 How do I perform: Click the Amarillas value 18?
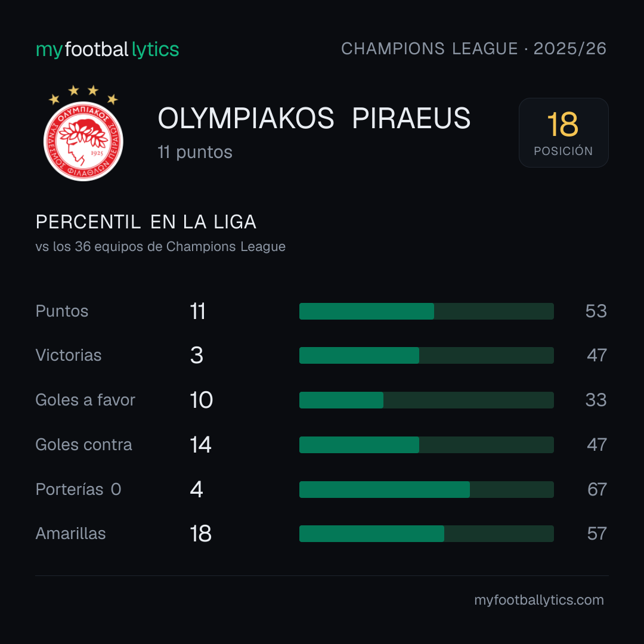point(200,534)
